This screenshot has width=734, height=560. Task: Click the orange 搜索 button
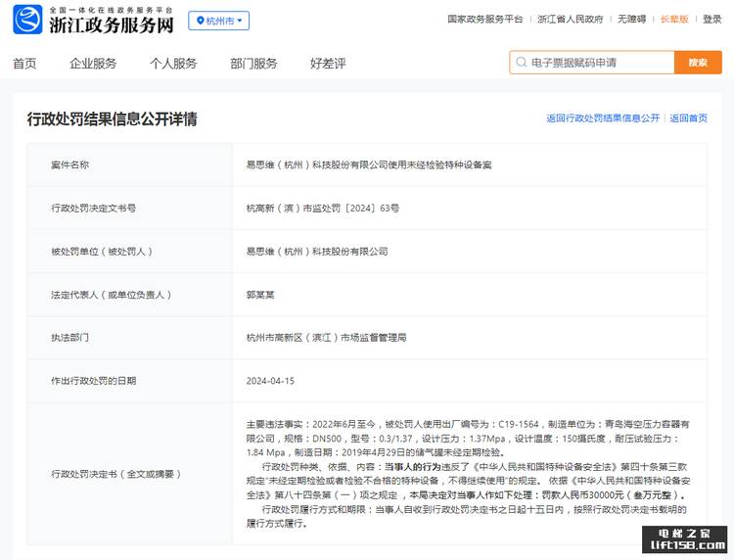[x=698, y=63]
